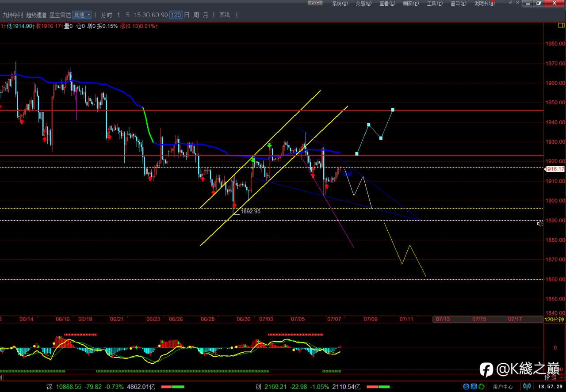Switch to the 60 minute period

156,15
